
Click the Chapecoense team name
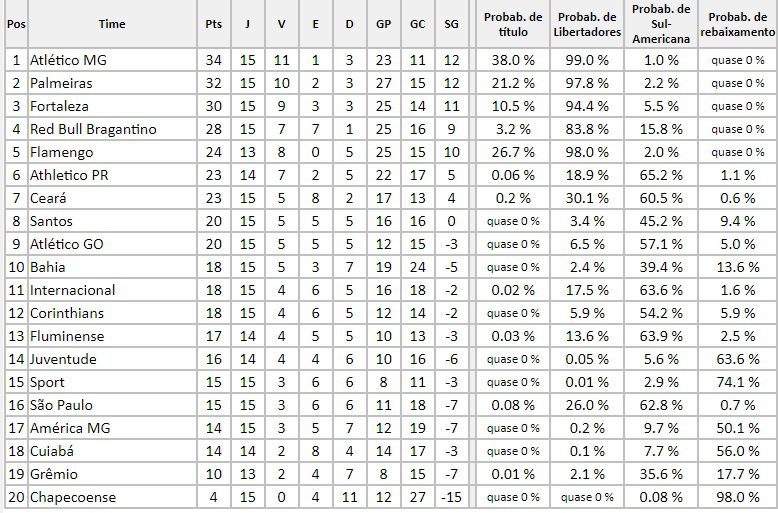pos(73,497)
